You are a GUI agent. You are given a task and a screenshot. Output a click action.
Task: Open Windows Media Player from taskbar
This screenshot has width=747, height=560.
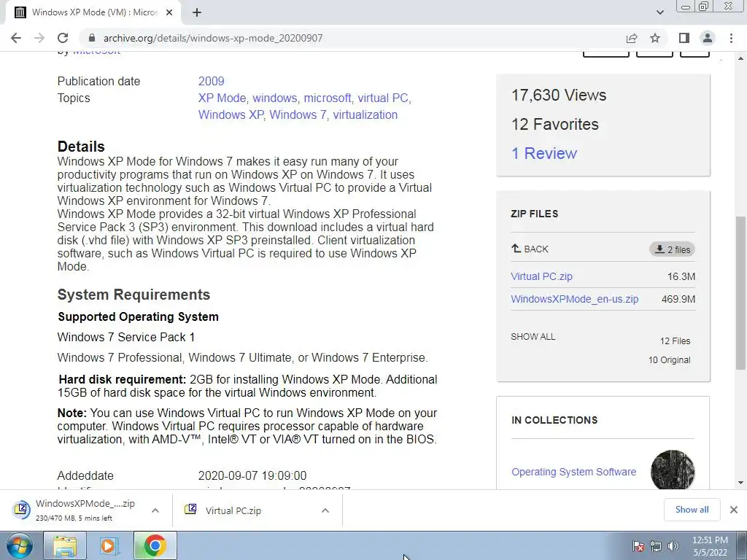point(109,545)
